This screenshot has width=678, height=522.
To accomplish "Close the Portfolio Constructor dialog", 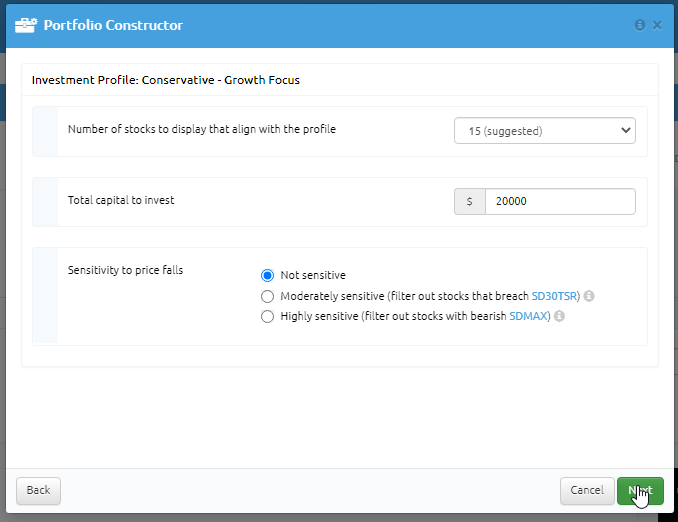I will click(657, 26).
